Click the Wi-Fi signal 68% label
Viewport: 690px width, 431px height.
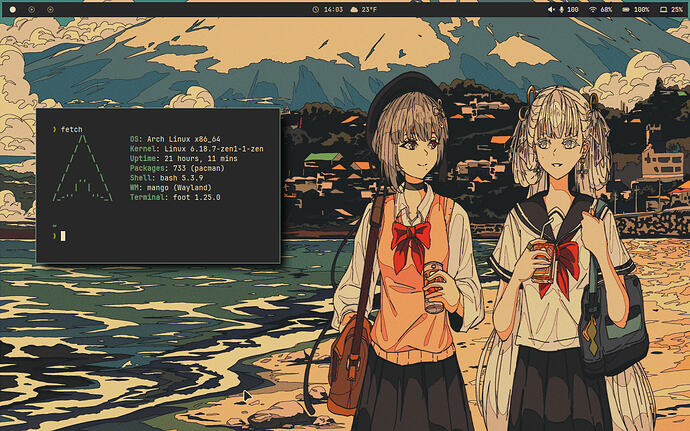[x=606, y=9]
